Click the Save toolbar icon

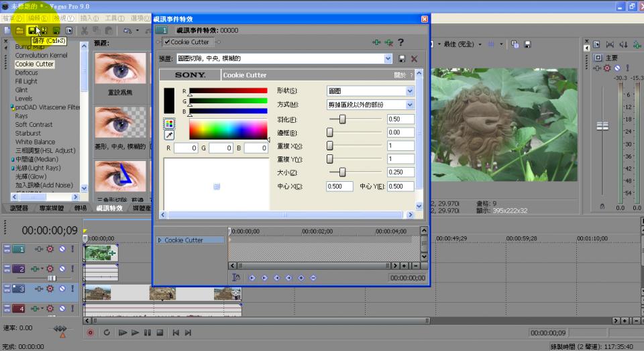click(x=32, y=31)
